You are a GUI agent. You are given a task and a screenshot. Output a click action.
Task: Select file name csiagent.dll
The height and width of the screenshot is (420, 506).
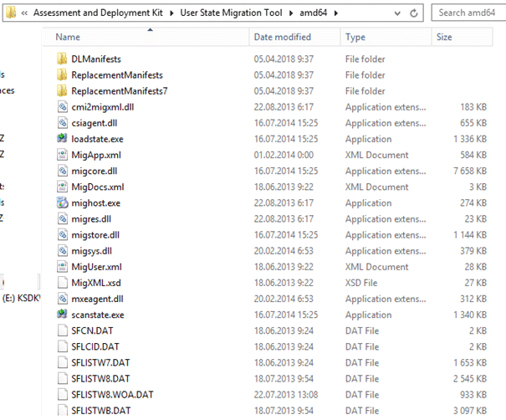(94, 123)
